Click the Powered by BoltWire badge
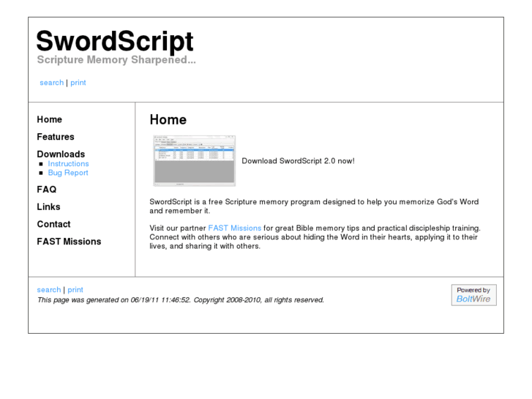The image size is (532, 399). [473, 295]
